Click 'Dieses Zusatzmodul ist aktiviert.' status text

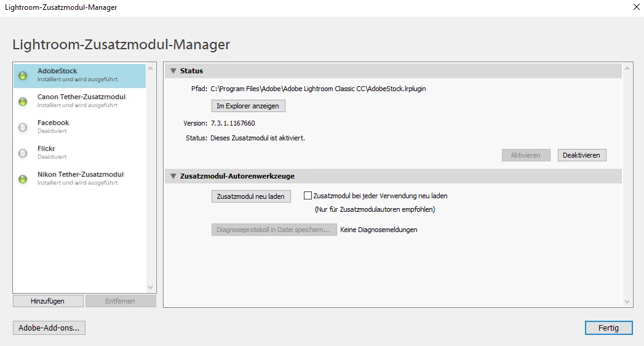coord(258,138)
